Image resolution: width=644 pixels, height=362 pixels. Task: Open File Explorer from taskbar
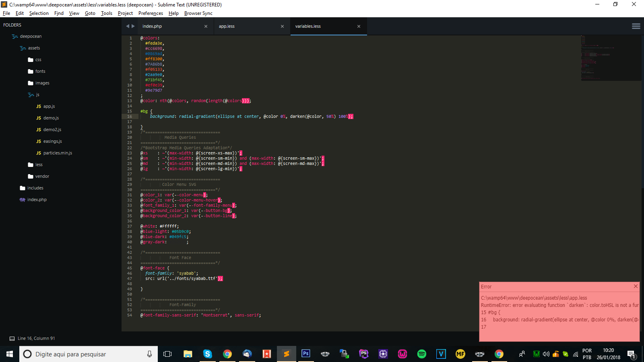[188, 354]
